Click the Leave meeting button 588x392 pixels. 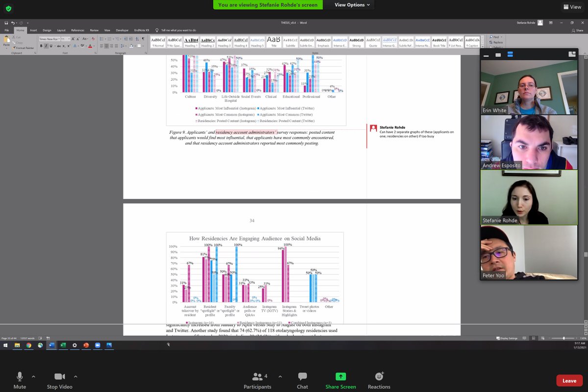coord(569,380)
